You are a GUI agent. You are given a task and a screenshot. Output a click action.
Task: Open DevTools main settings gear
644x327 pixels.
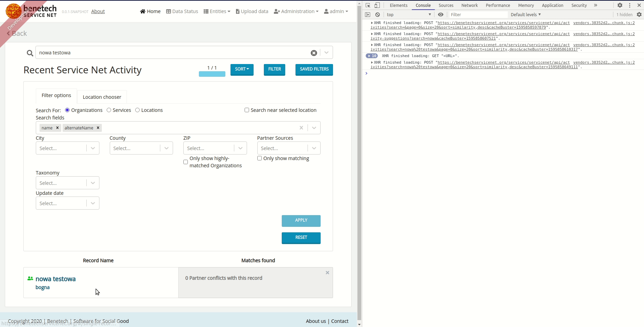coord(620,5)
